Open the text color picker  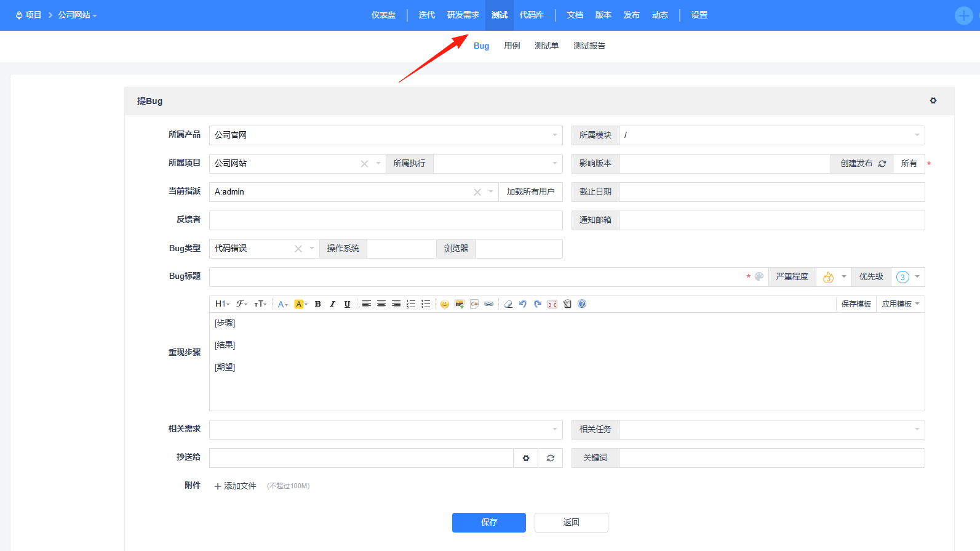point(282,304)
